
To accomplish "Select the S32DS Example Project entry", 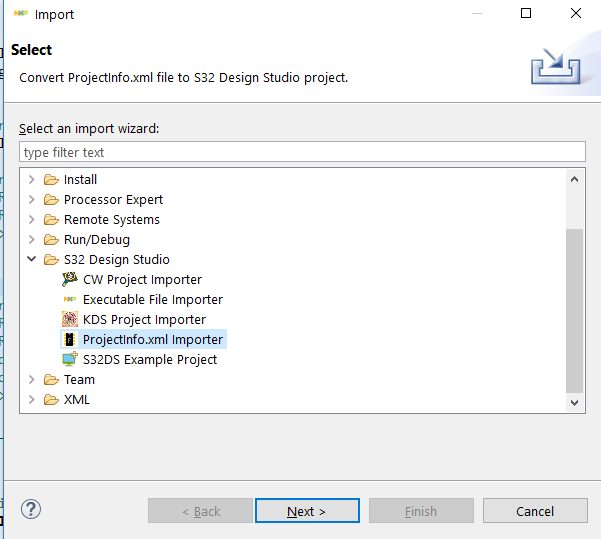I will (x=150, y=360).
